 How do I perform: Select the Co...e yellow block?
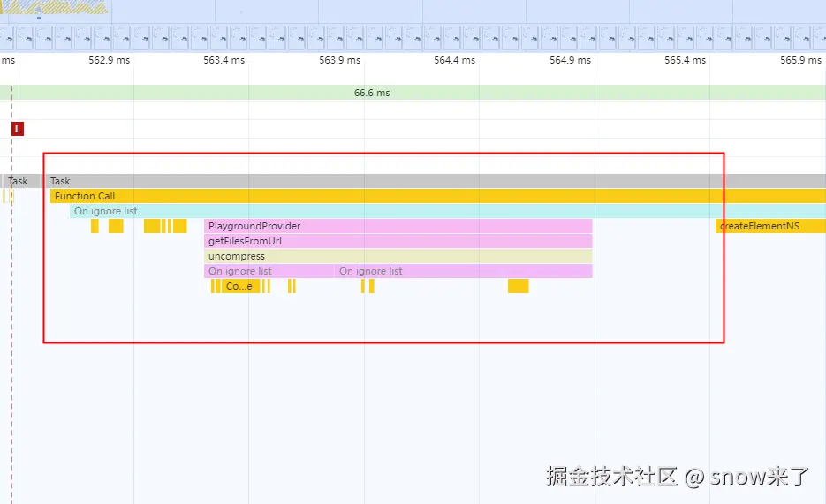(x=241, y=286)
